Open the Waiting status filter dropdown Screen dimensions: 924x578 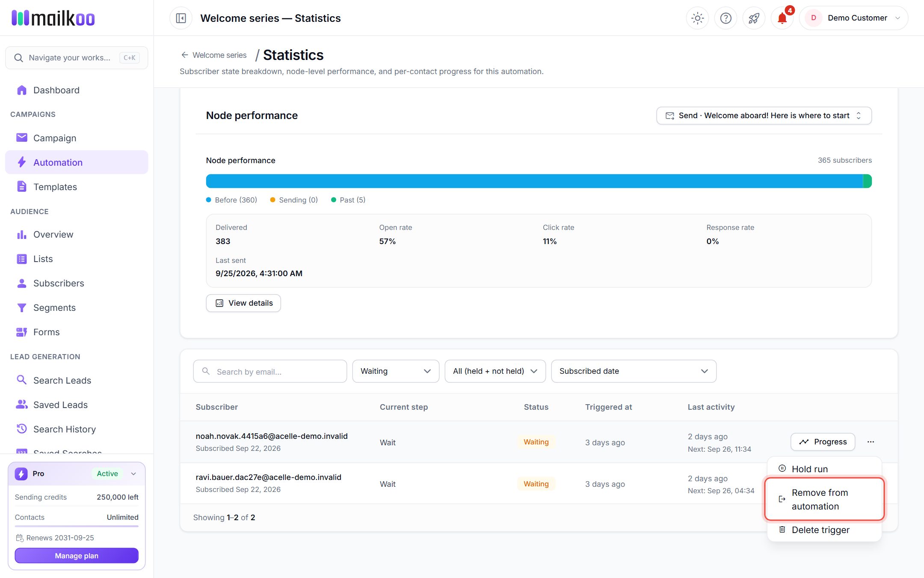pos(396,371)
